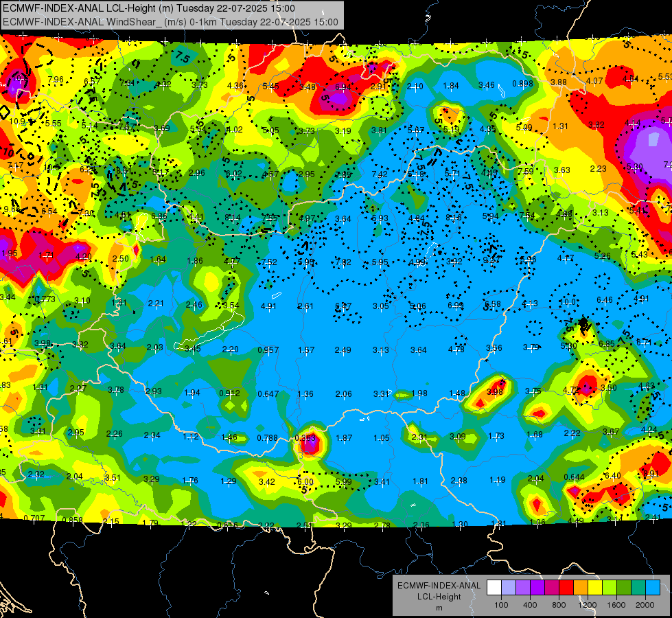
Task: Click the red swatch in the legend
Action: point(566,588)
